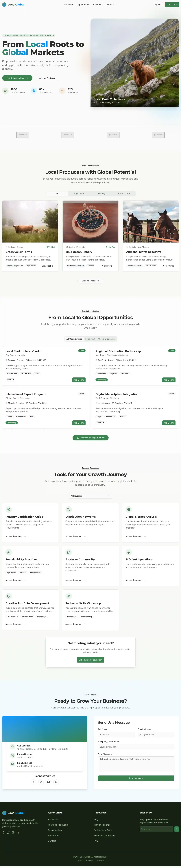
Task: Apply Now for International Export Program
Action: click(79, 423)
